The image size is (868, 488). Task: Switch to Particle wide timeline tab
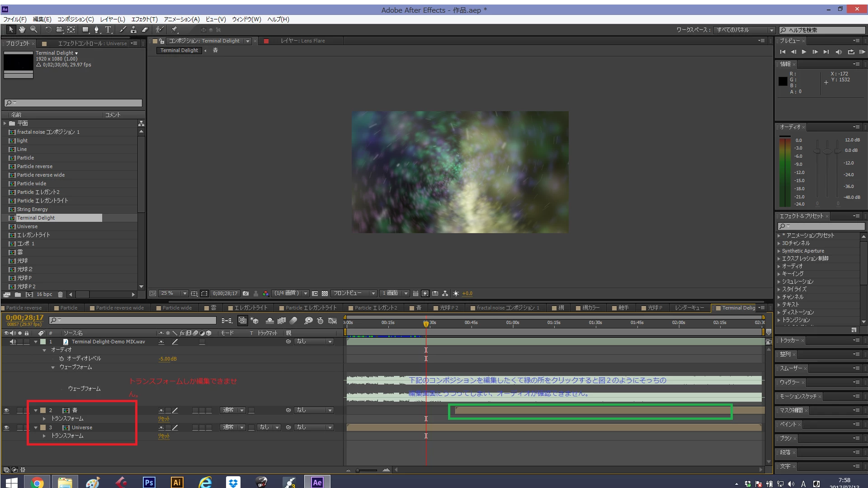177,308
